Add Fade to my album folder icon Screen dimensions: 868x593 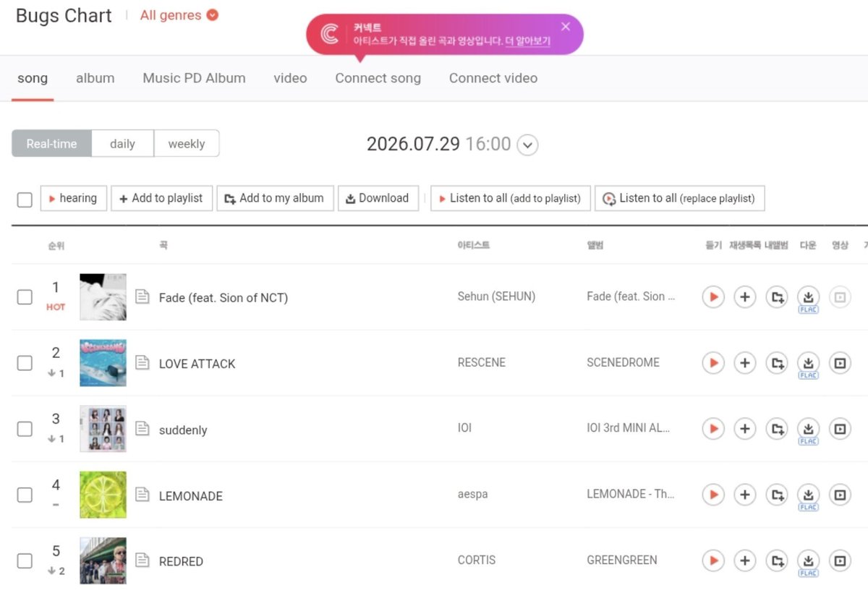pos(777,296)
